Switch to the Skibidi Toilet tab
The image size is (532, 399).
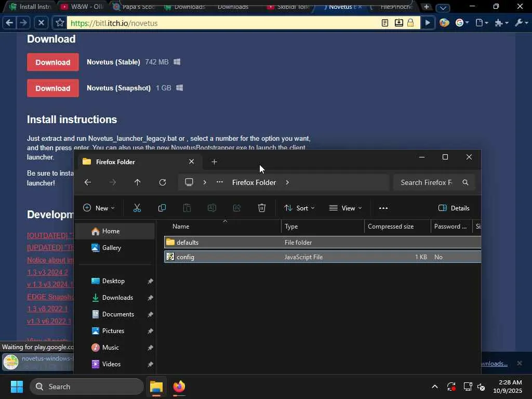pyautogui.click(x=288, y=6)
